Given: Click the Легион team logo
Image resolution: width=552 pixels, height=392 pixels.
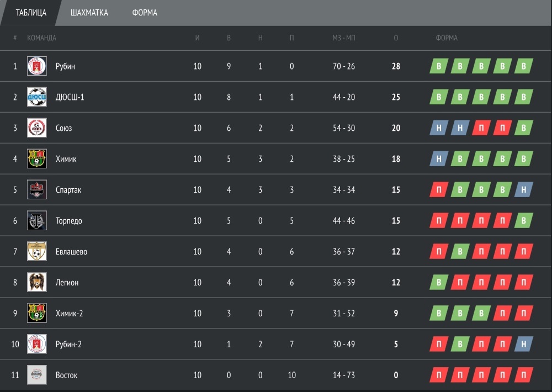Looking at the screenshot, I should point(37,282).
